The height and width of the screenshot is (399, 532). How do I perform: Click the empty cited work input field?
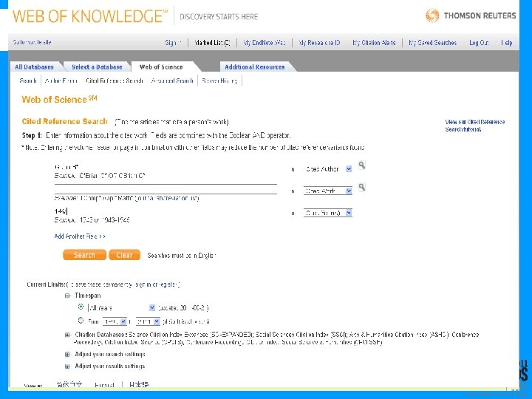click(166, 189)
